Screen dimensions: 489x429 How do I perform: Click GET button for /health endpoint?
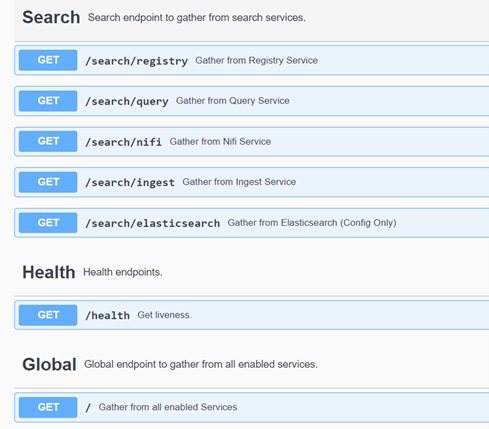coord(48,315)
